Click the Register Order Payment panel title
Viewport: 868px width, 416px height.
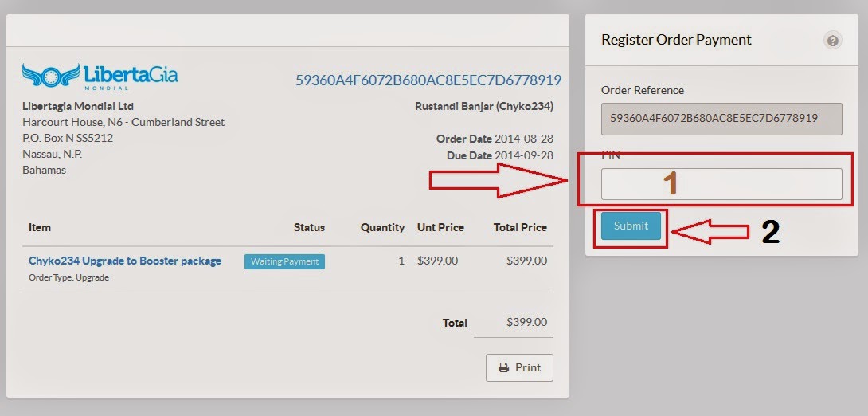[x=676, y=40]
